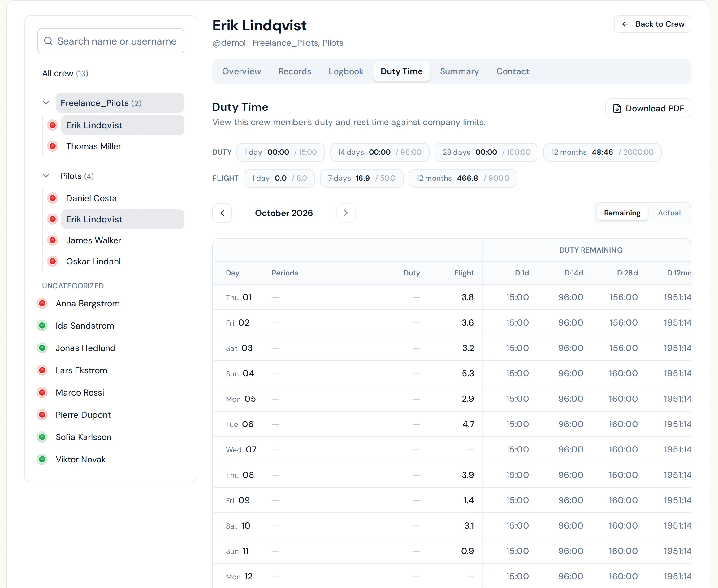Collapse the Freelance_Pilots group chevron

point(46,103)
